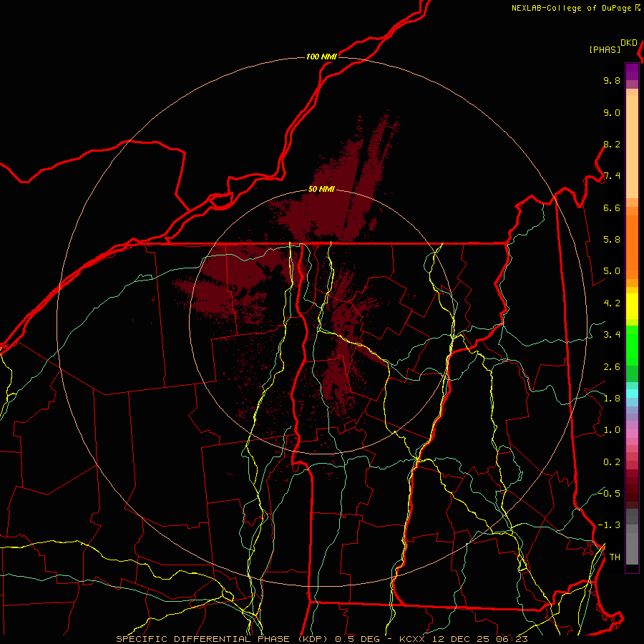Click the 1.0 value on color scale

click(612, 430)
